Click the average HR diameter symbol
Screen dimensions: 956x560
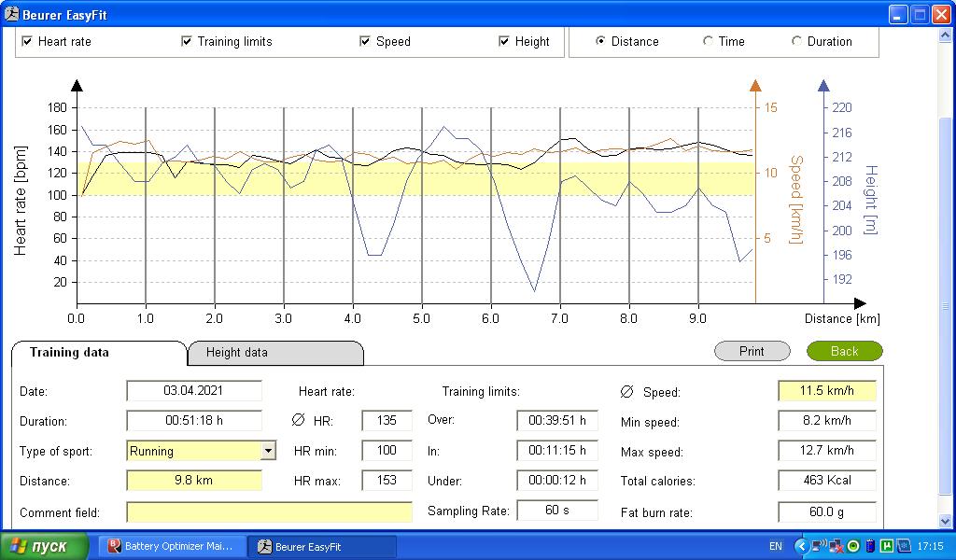[298, 420]
